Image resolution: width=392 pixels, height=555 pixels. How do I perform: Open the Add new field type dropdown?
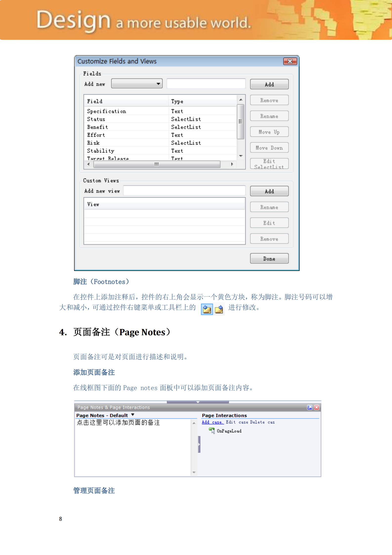tap(137, 84)
